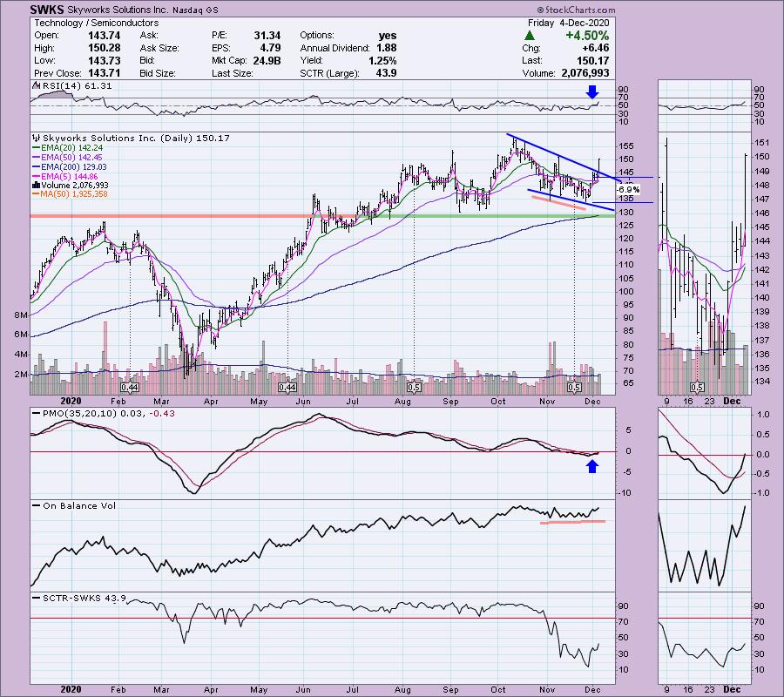
Task: Click the Annual Dividend value 1.88
Action: (387, 48)
